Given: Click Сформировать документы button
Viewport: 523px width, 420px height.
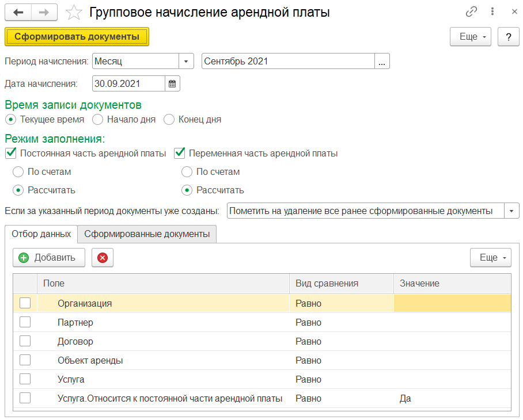Looking at the screenshot, I should pyautogui.click(x=77, y=37).
